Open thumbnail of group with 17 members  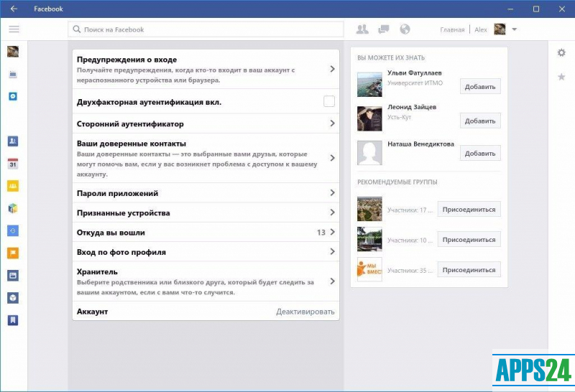click(x=369, y=209)
